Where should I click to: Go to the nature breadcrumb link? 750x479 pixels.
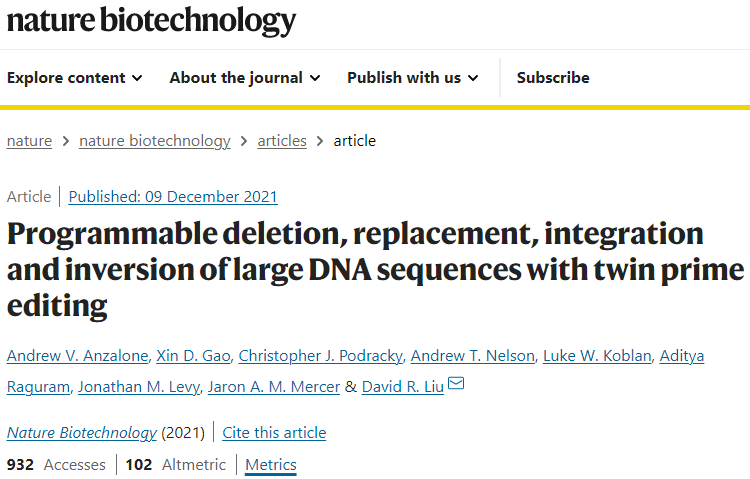29,141
